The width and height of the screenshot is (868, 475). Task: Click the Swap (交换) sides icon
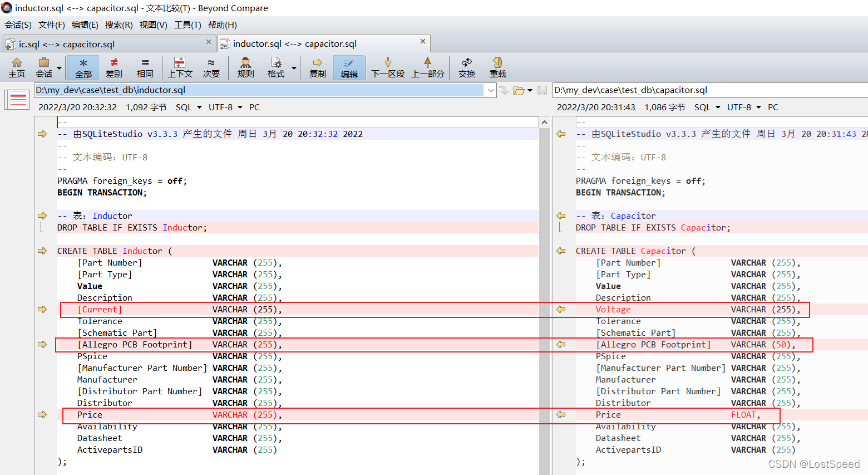pyautogui.click(x=466, y=67)
